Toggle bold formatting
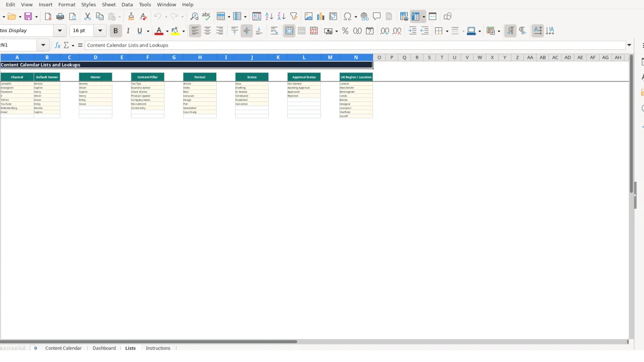This screenshot has height=362, width=644. click(115, 31)
